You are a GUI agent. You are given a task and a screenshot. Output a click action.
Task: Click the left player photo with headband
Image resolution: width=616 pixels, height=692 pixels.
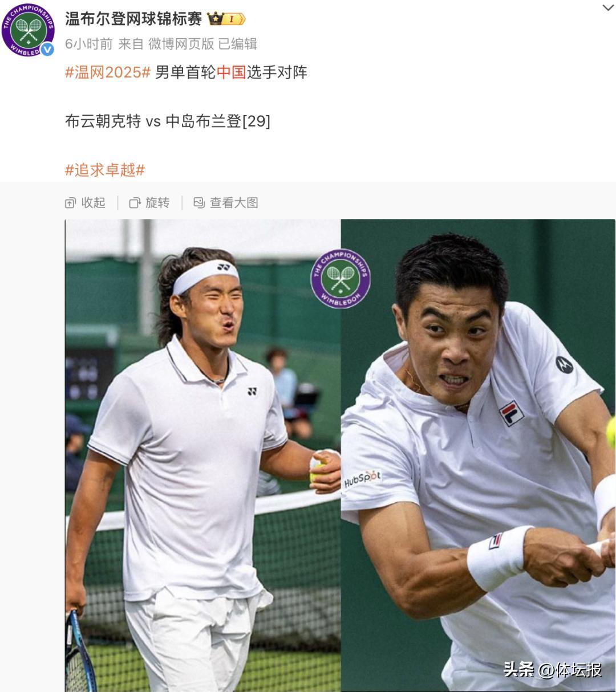pos(202,455)
